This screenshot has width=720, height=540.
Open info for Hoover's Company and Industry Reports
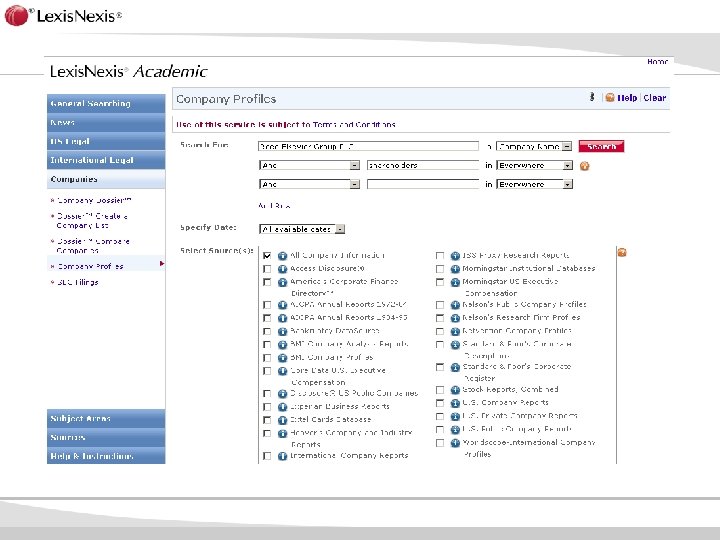[x=282, y=433]
